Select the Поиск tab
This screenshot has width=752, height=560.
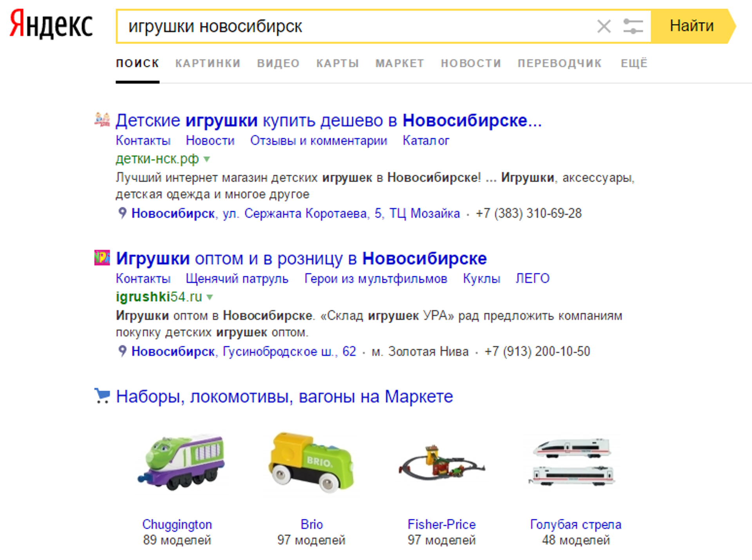point(137,63)
